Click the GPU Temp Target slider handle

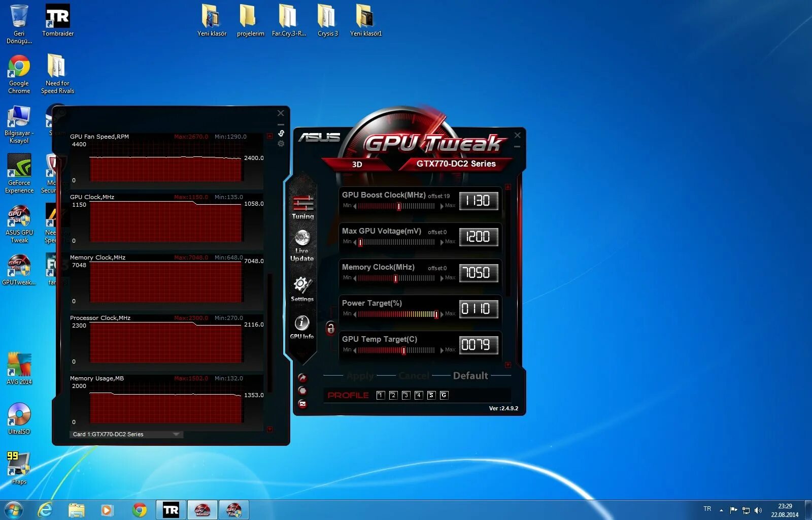[403, 350]
